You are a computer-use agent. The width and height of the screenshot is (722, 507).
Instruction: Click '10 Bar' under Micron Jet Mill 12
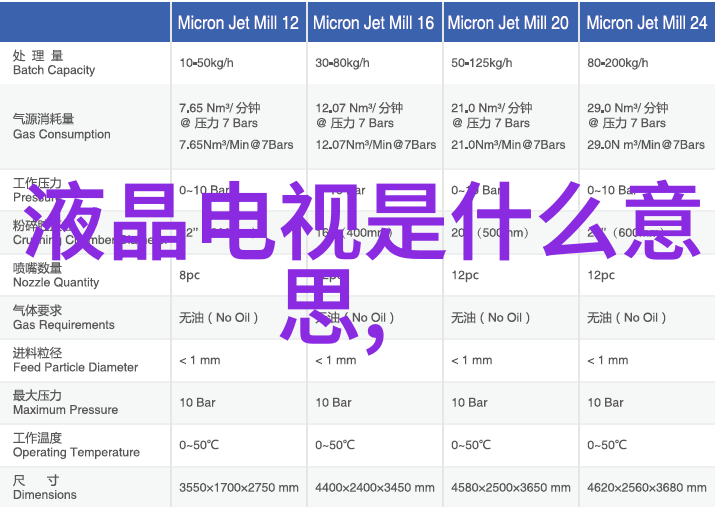pyautogui.click(x=198, y=403)
